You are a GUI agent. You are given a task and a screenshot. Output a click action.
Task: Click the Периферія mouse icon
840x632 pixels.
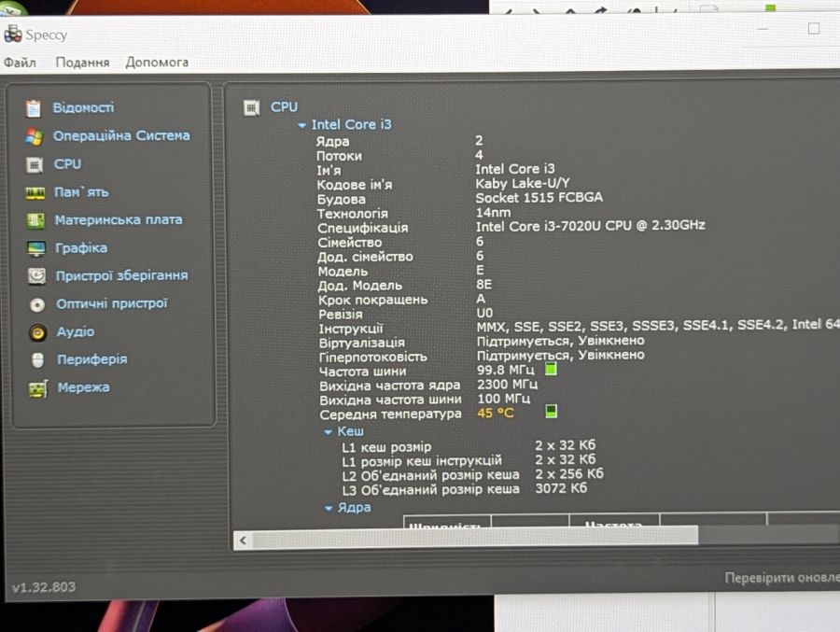[x=37, y=360]
